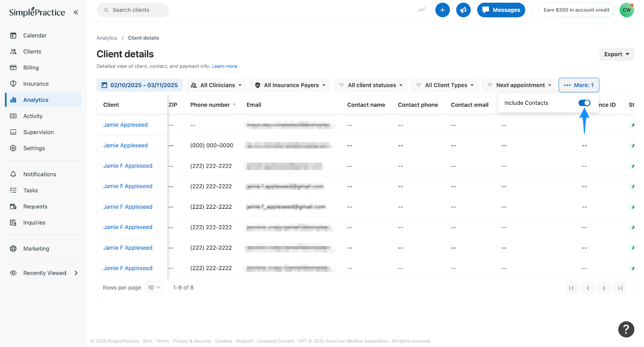Click the Supervision icon

pos(13,132)
